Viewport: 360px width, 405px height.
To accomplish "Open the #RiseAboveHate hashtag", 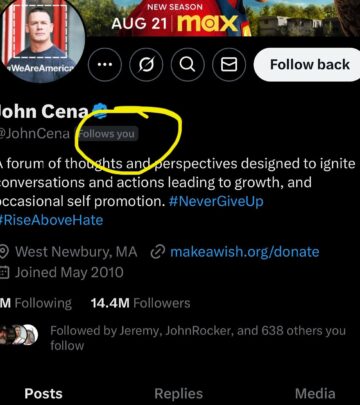I will (x=51, y=220).
